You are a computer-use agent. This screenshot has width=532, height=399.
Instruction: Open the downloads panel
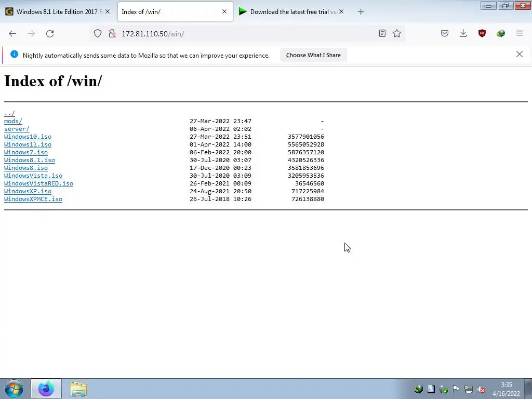click(463, 33)
